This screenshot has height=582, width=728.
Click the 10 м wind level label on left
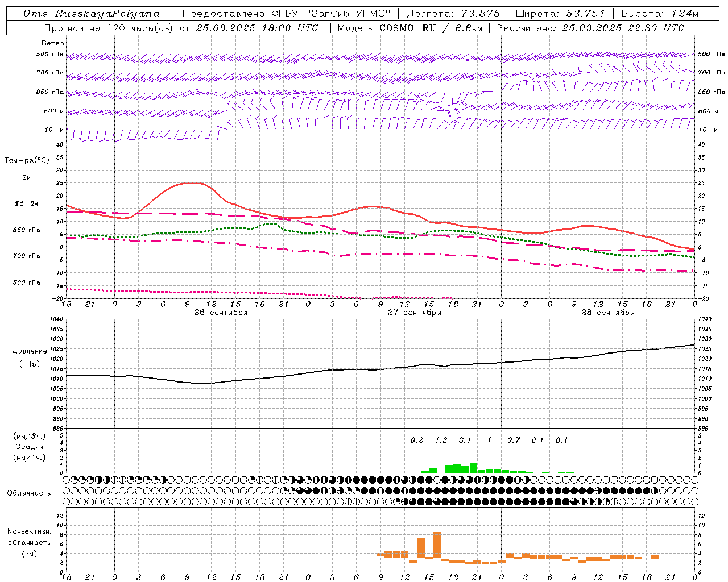click(x=55, y=130)
